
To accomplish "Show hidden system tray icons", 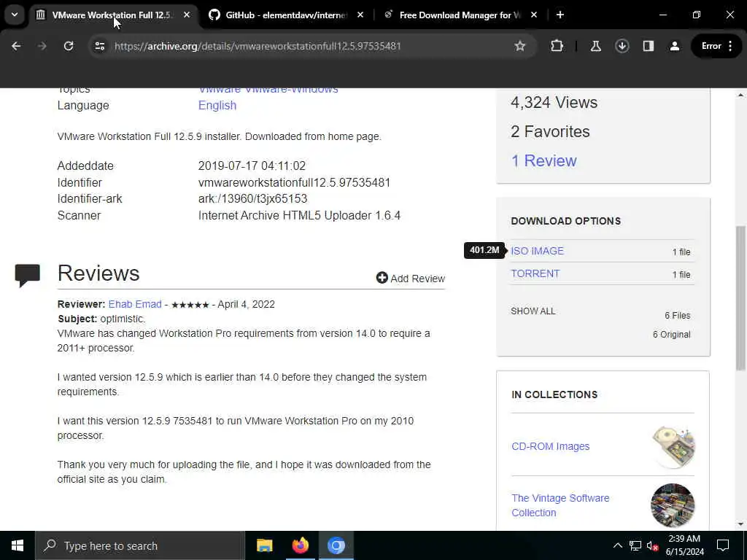I will click(617, 545).
